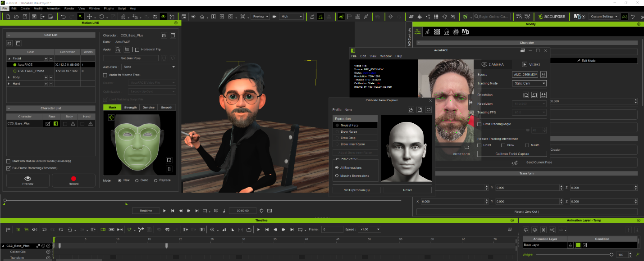
Task: Click the game controller icon in top toolbar
Action: (x=625, y=16)
